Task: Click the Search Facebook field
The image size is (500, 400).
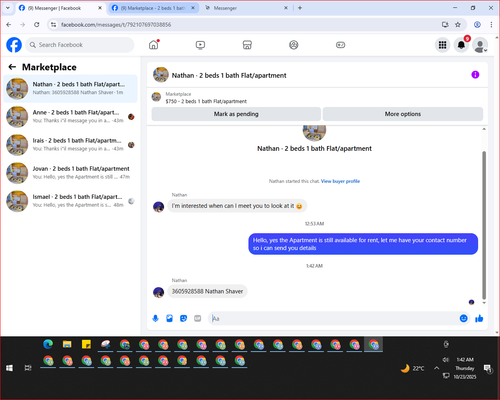Action: 80,45
